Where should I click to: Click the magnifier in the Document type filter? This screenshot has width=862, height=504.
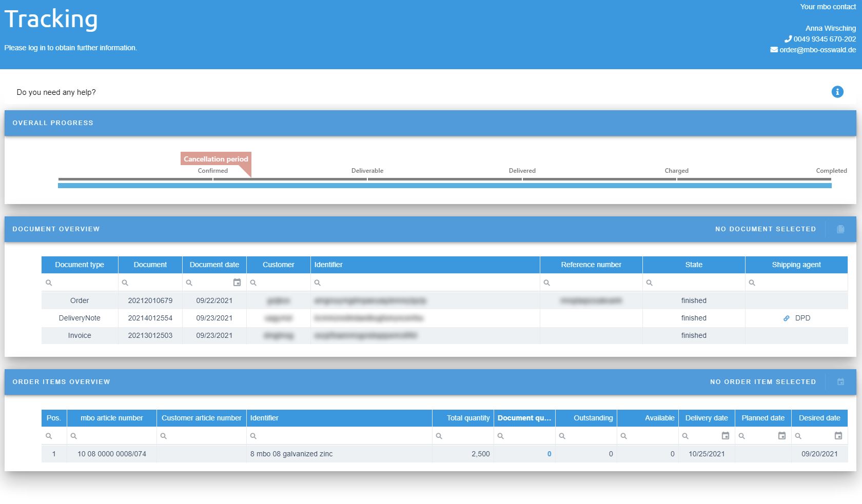point(49,283)
